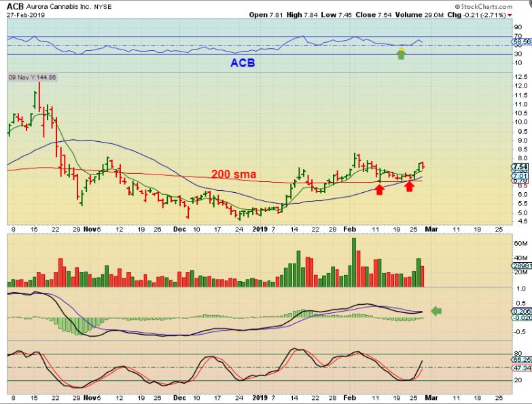Click the Mar label under the stochastic panel

click(431, 398)
